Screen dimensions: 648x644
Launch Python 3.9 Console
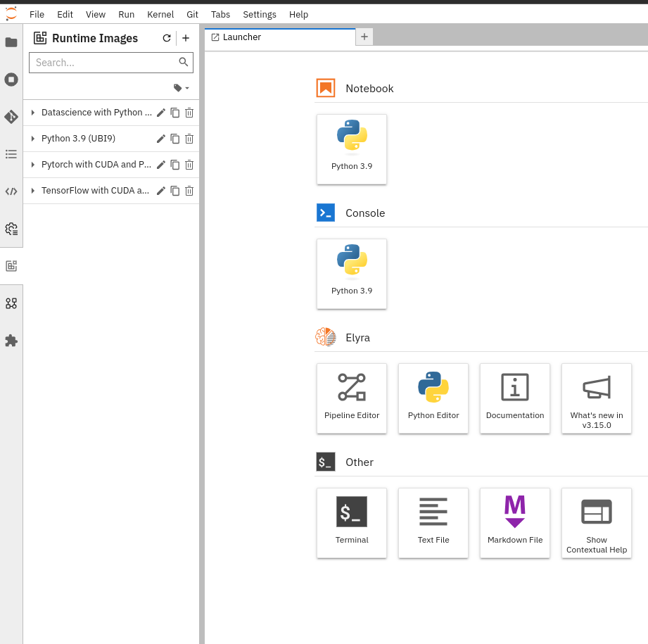[352, 274]
